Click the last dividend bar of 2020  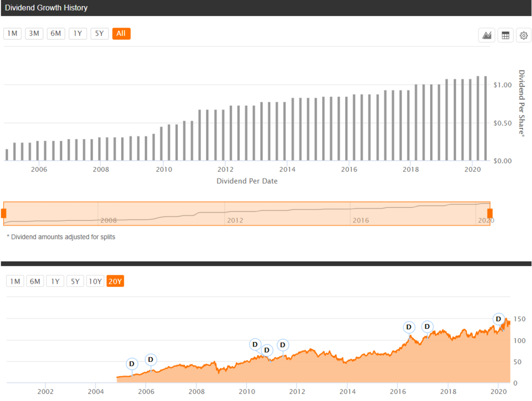(486, 118)
